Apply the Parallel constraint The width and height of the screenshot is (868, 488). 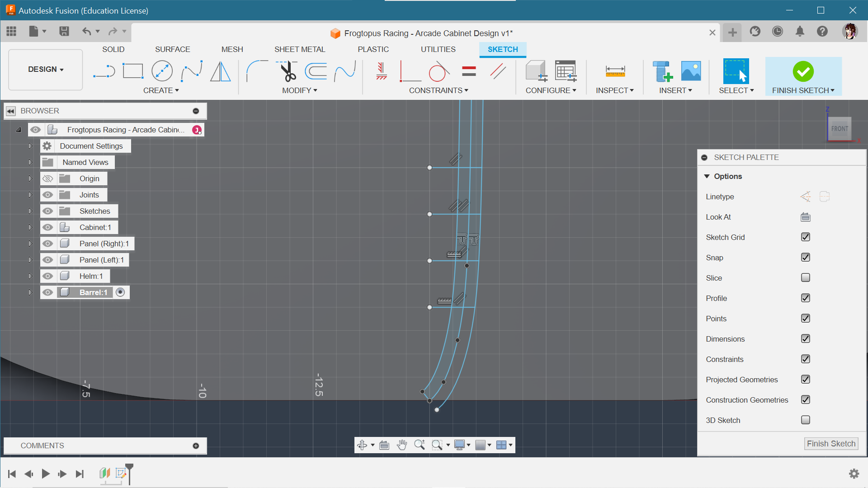[498, 71]
